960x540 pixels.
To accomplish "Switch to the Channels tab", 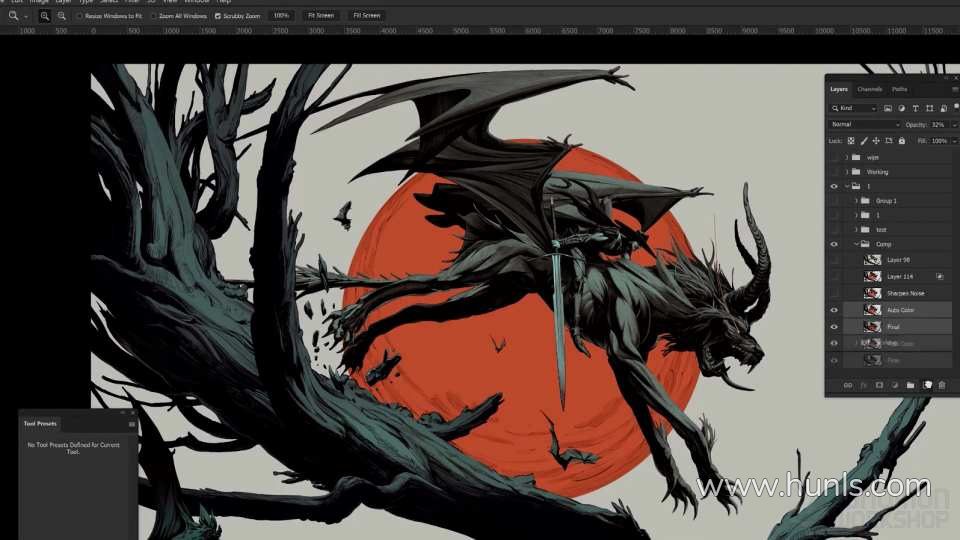I will (869, 89).
